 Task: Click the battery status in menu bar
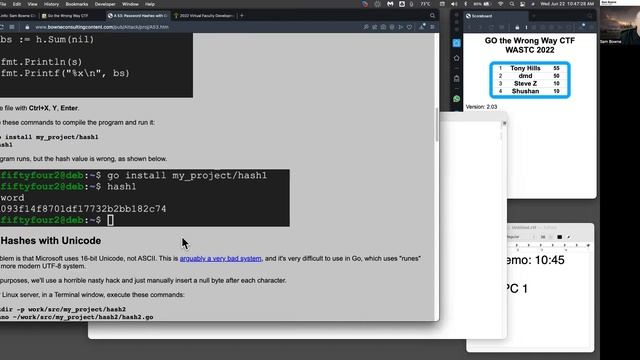(x=482, y=4)
